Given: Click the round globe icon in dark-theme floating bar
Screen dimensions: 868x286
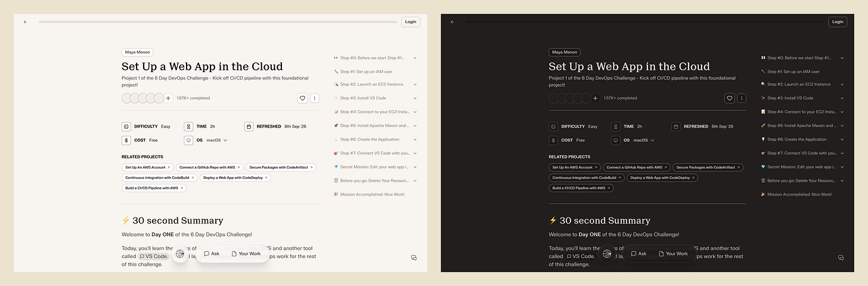Looking at the screenshot, I should pyautogui.click(x=607, y=254).
